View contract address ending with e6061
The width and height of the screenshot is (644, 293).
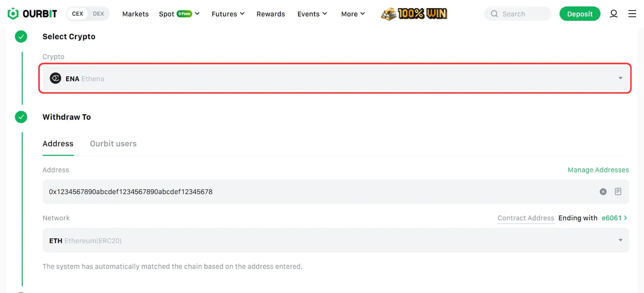pyautogui.click(x=614, y=218)
